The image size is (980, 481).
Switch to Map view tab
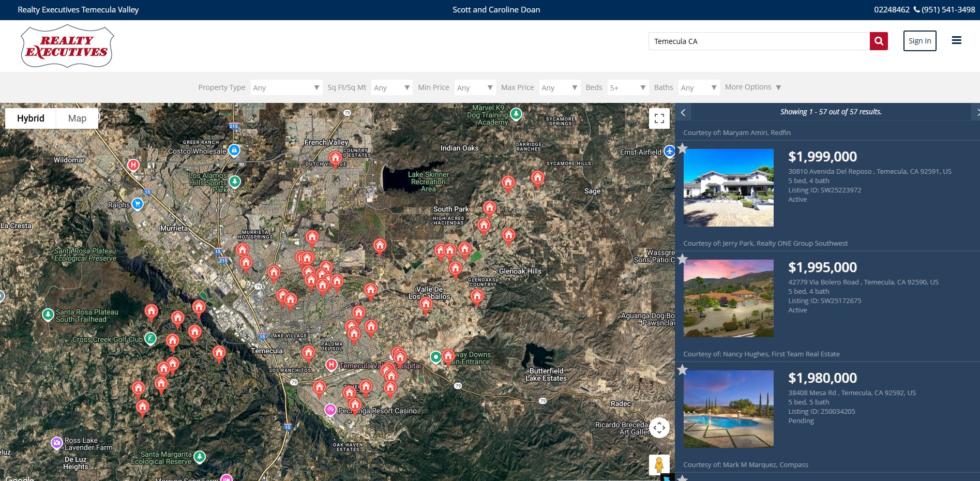[77, 118]
